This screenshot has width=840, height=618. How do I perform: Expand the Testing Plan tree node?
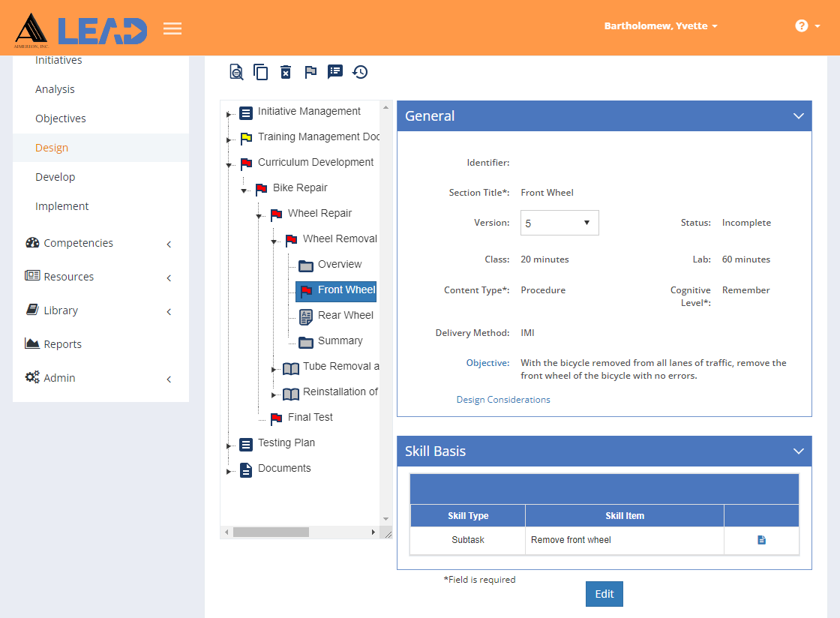(x=229, y=445)
